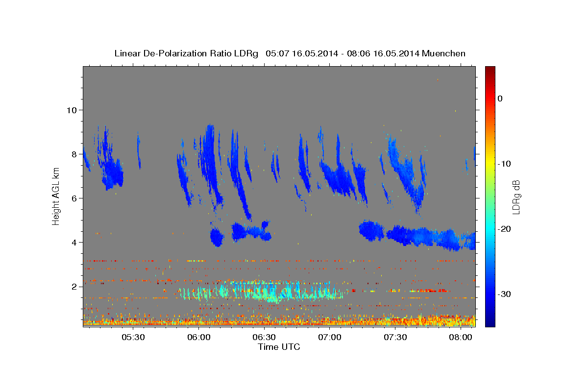Click the height axis label '2'
Viewport: 588px width, 392px height.
point(74,286)
